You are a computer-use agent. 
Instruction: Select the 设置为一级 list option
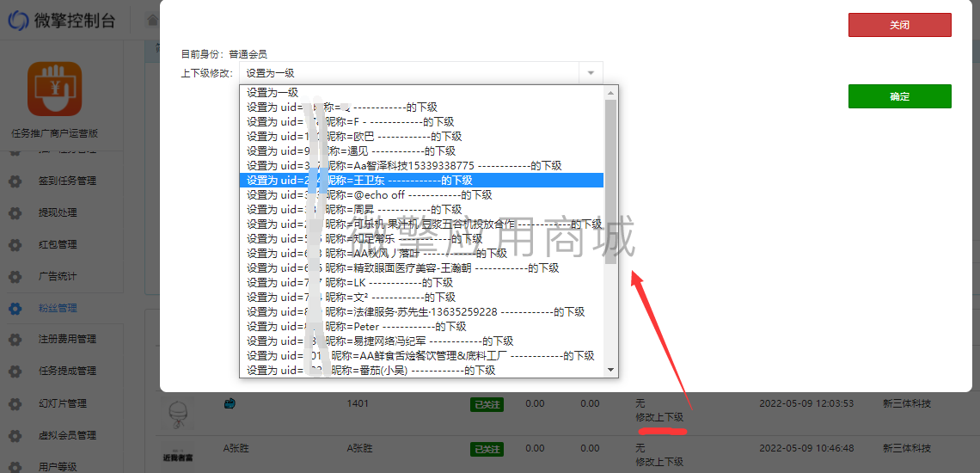[x=422, y=93]
